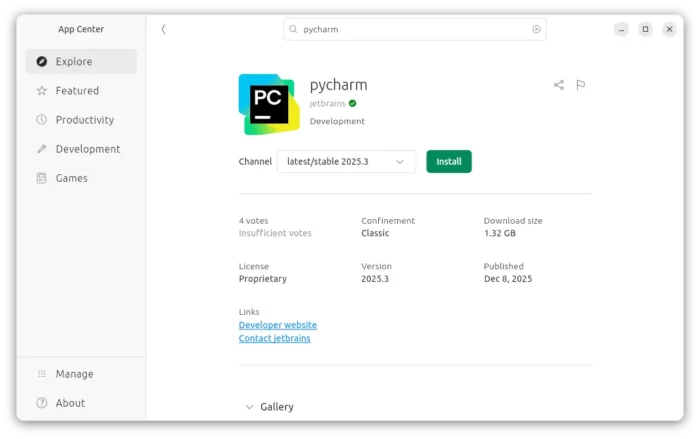Click the Manage grid icon in the sidebar
Viewport: 700px width, 439px height.
[x=41, y=374]
